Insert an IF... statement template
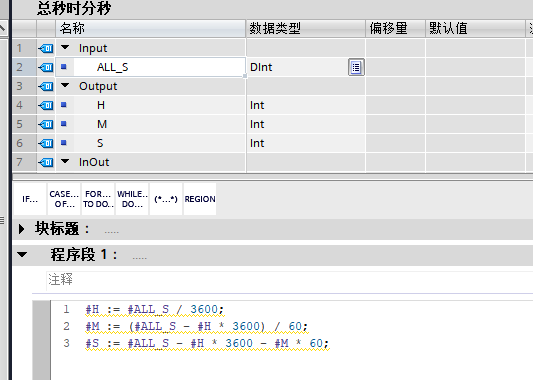 click(30, 199)
